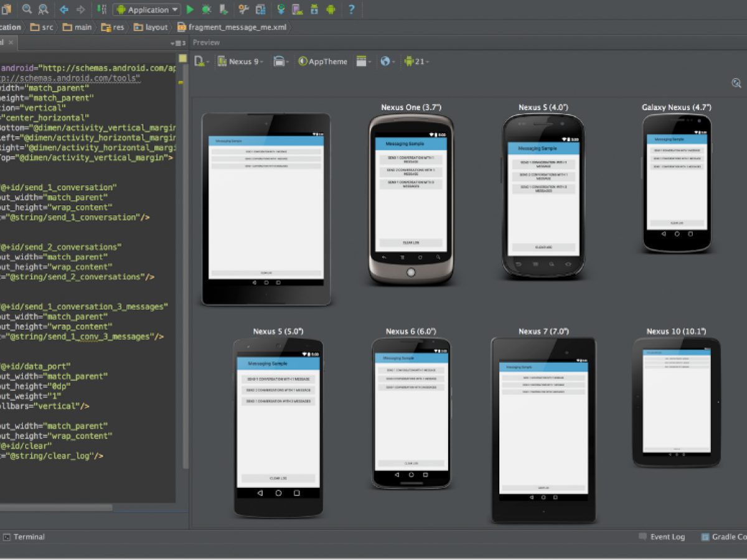This screenshot has width=747, height=560.
Task: Click the Debug bug icon
Action: (206, 9)
